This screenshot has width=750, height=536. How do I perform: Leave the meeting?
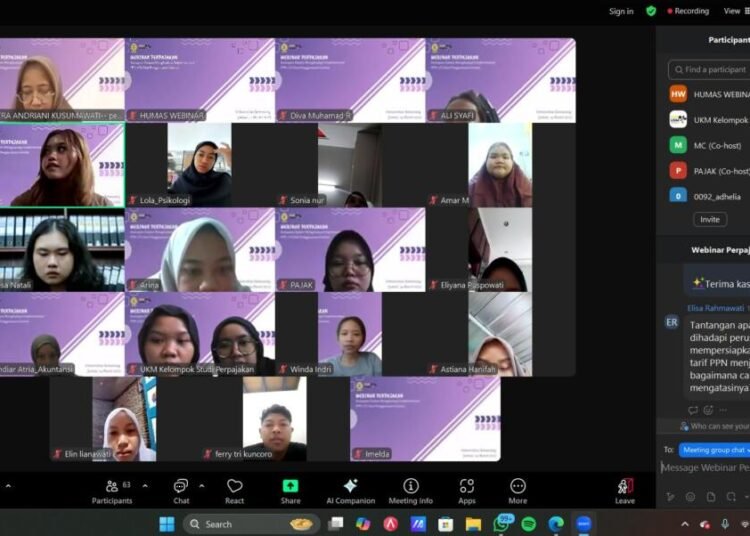[625, 490]
